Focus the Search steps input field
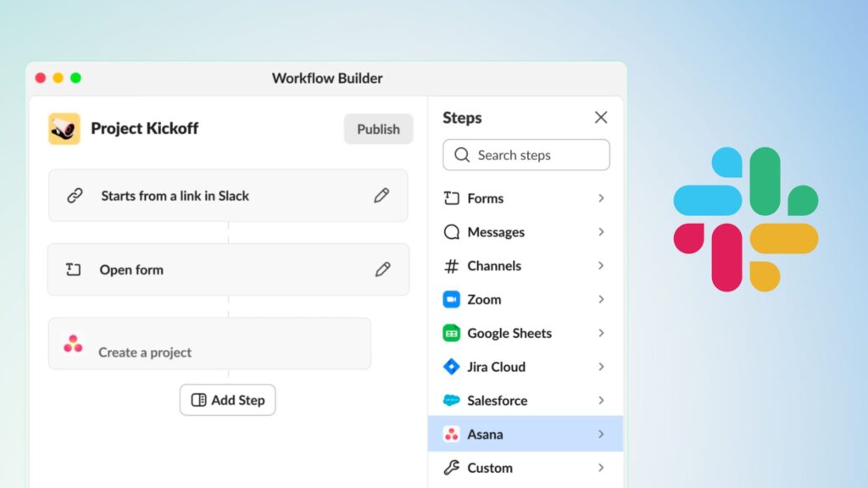 (526, 155)
